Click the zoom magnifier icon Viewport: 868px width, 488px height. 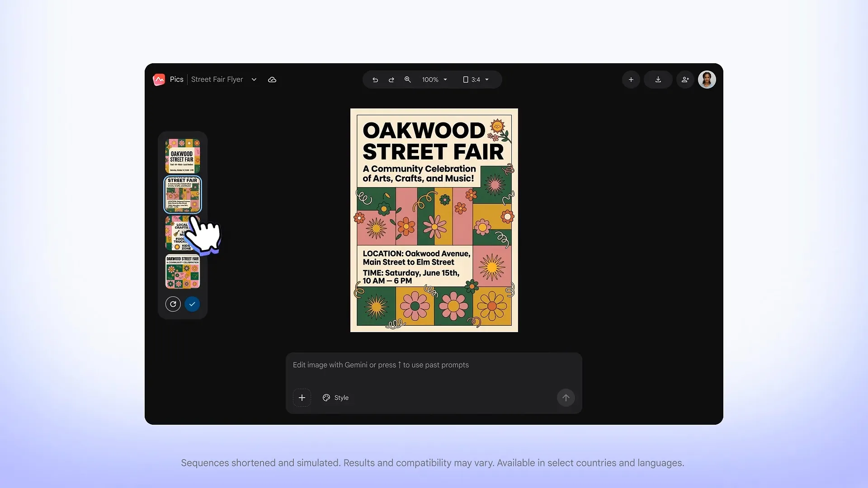(408, 80)
